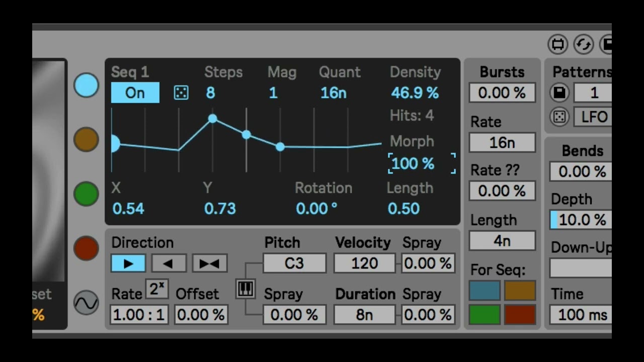The width and height of the screenshot is (644, 362).
Task: Click the Hits: 4 text
Action: click(412, 116)
